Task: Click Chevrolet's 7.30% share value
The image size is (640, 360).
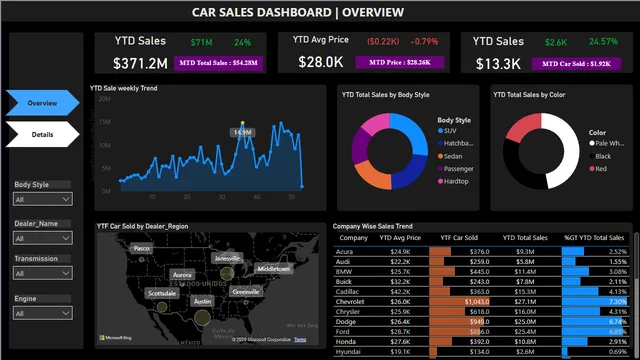Action: pyautogui.click(x=618, y=302)
